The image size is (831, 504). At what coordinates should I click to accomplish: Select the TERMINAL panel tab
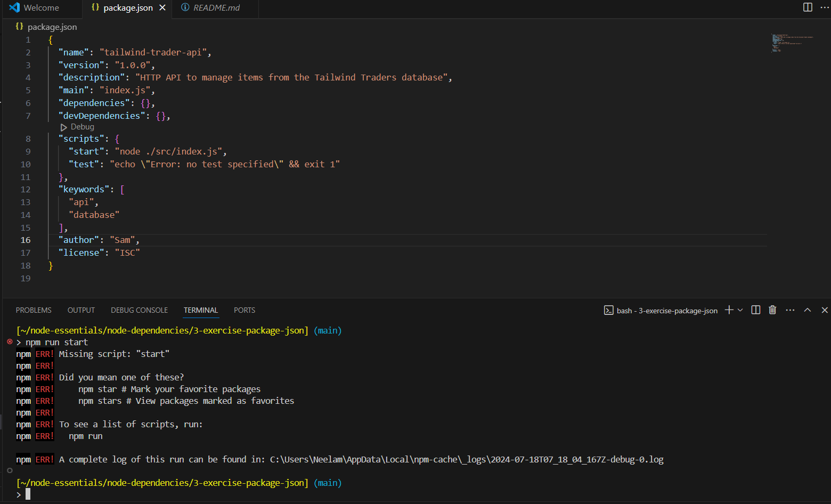(x=201, y=310)
